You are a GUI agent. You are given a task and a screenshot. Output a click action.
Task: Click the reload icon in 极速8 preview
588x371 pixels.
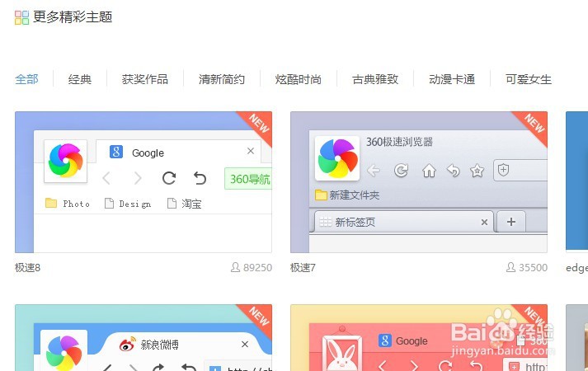click(169, 178)
